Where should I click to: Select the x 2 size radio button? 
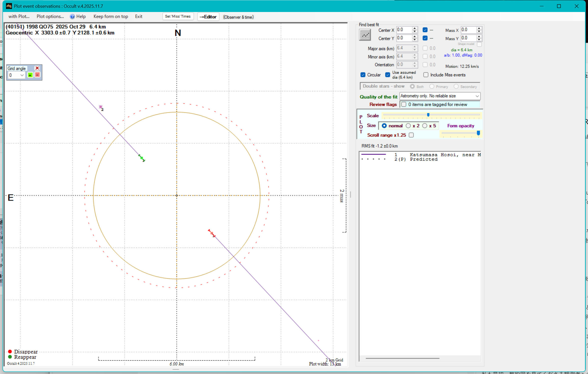point(408,126)
